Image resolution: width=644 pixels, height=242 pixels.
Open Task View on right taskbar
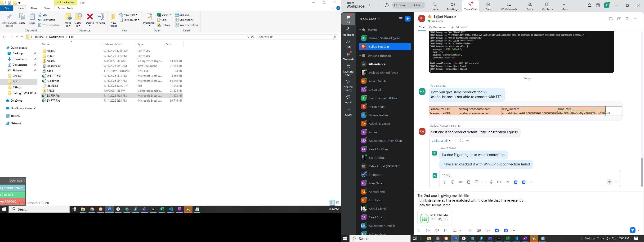[415, 238]
